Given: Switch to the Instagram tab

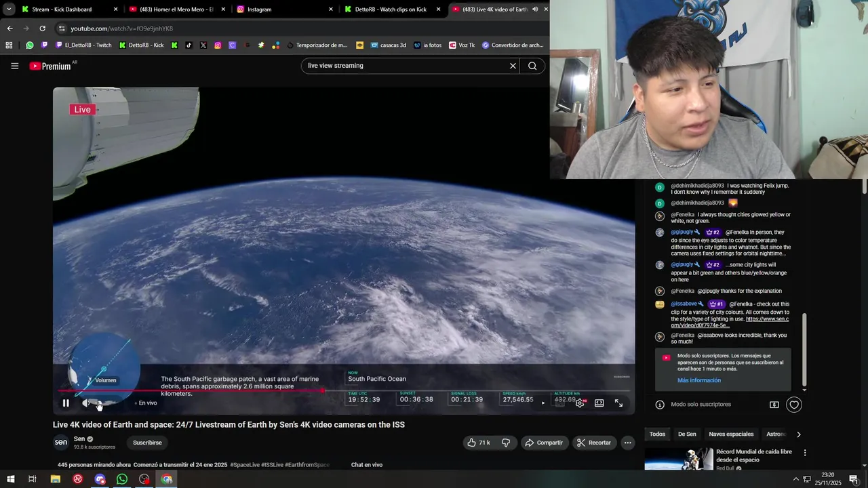Looking at the screenshot, I should tap(285, 9).
